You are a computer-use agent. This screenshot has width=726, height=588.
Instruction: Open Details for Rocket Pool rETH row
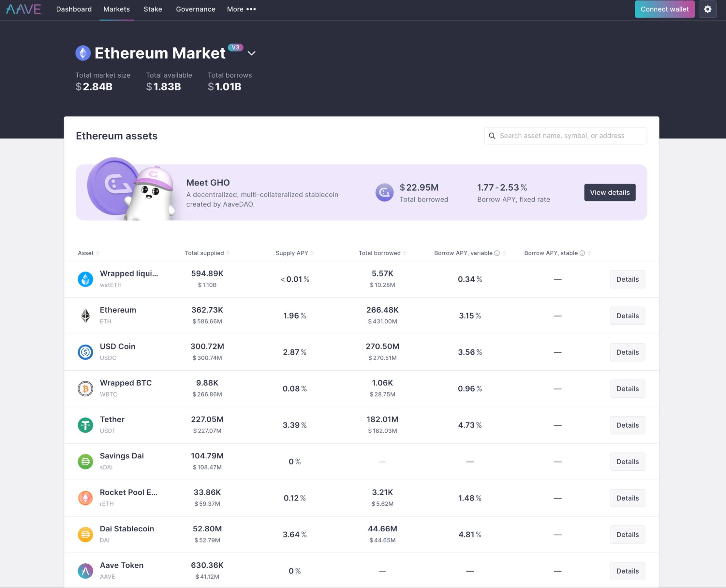pyautogui.click(x=628, y=498)
